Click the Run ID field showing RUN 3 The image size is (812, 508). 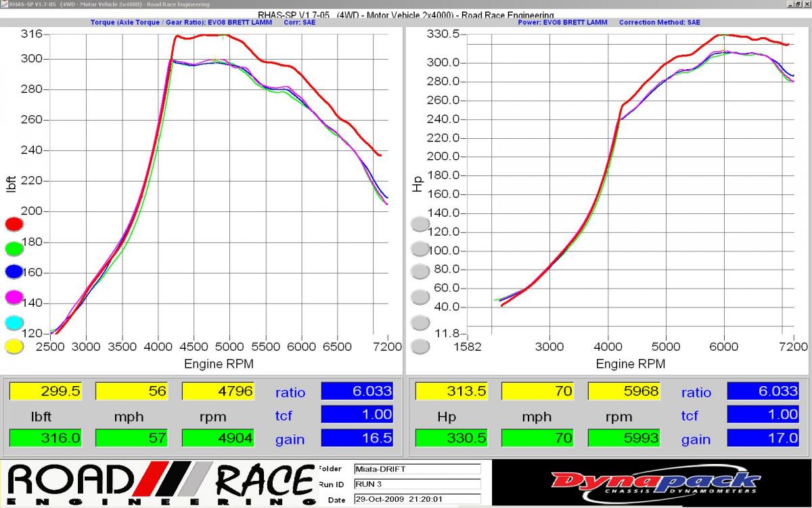[417, 484]
